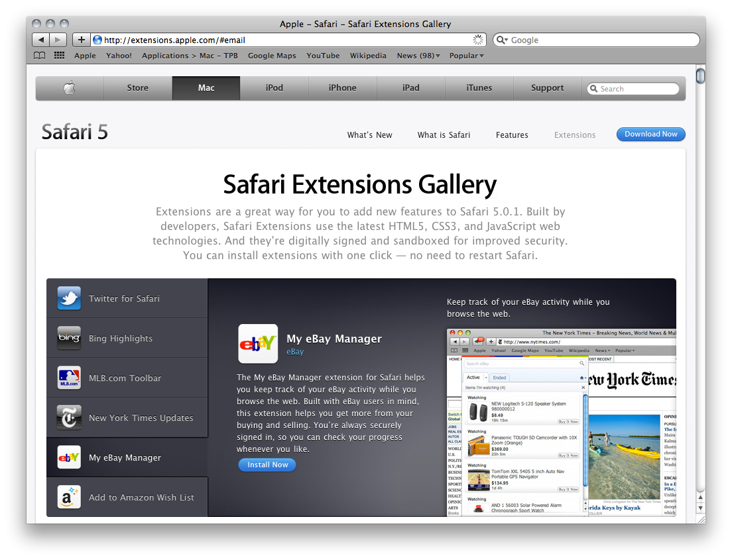732x560 pixels.
Task: Click the vertical scrollbar thumb
Action: click(700, 76)
